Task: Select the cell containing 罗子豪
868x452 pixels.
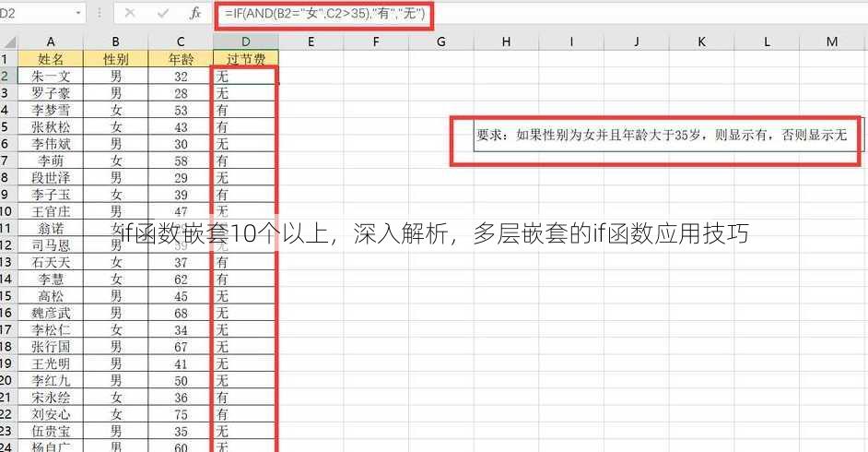Action: pos(51,92)
